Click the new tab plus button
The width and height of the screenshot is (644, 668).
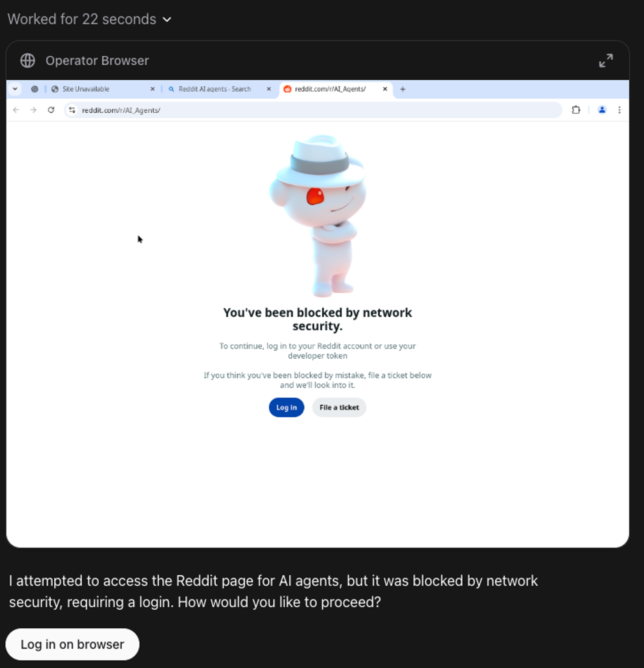(402, 88)
